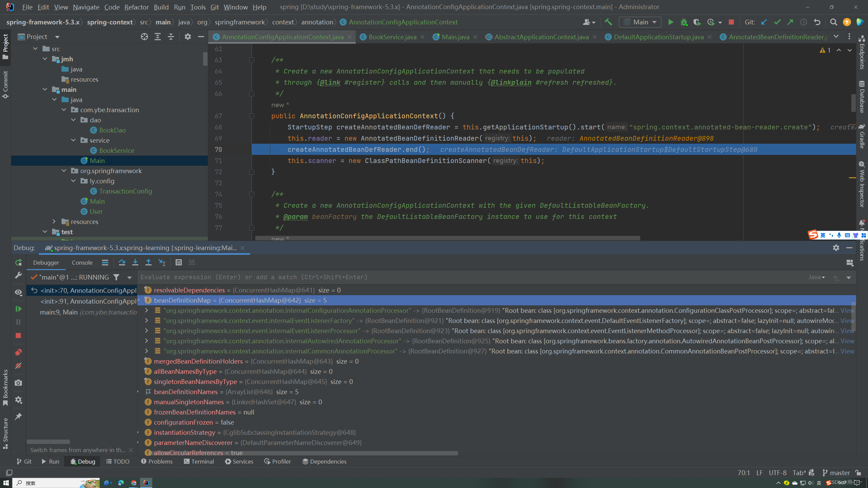Collapse all in the Project panel
868x488 pixels.
[x=171, y=37]
